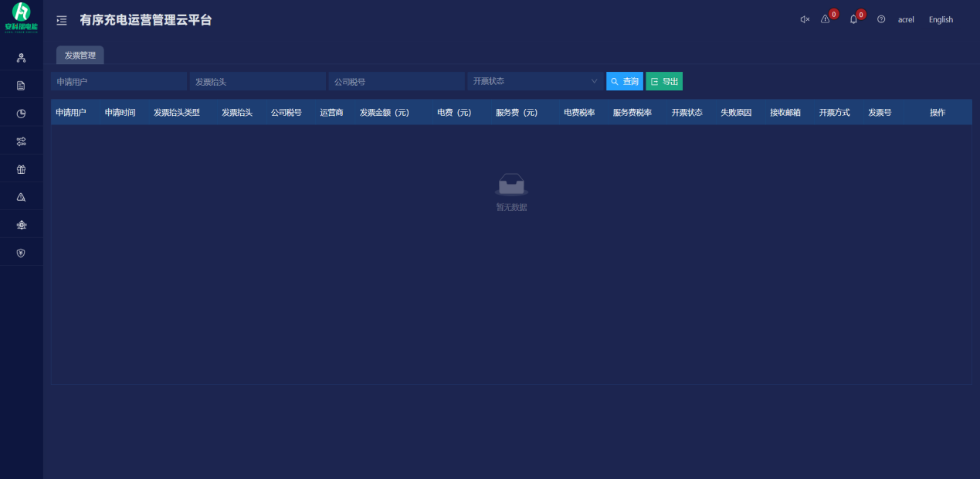Open the acrel user menu
Viewport: 980px width, 479px height.
pyautogui.click(x=906, y=19)
